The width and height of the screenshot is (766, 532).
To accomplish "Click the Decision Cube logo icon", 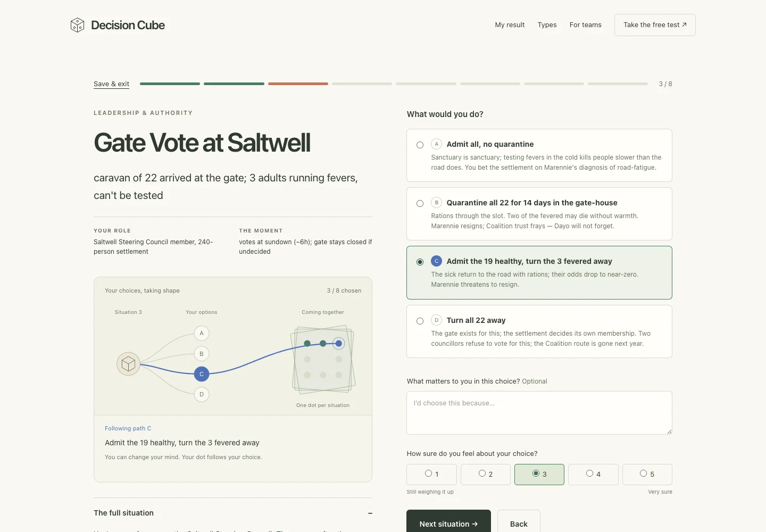I will [77, 25].
